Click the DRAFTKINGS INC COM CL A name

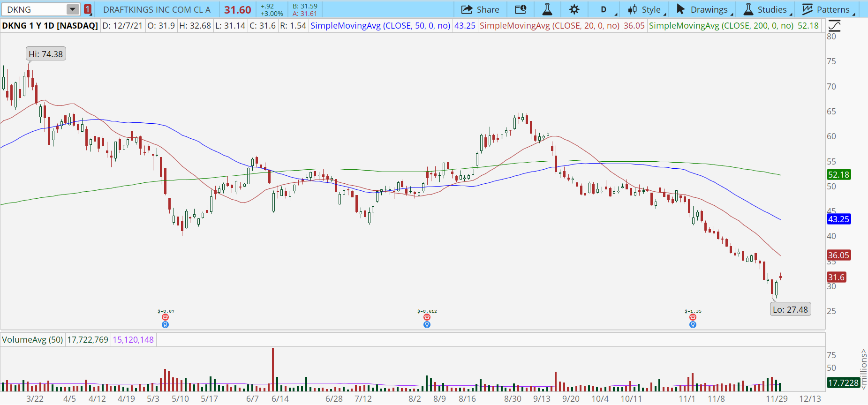point(157,9)
